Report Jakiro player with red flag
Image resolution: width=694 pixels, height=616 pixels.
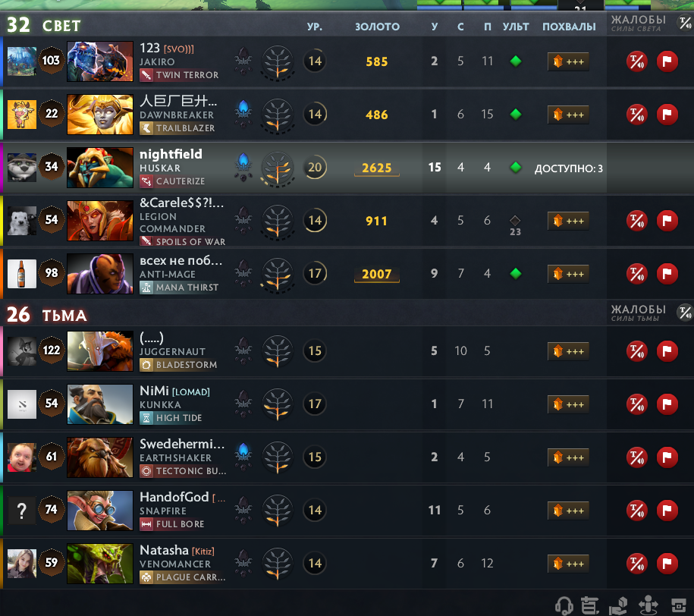pos(667,61)
